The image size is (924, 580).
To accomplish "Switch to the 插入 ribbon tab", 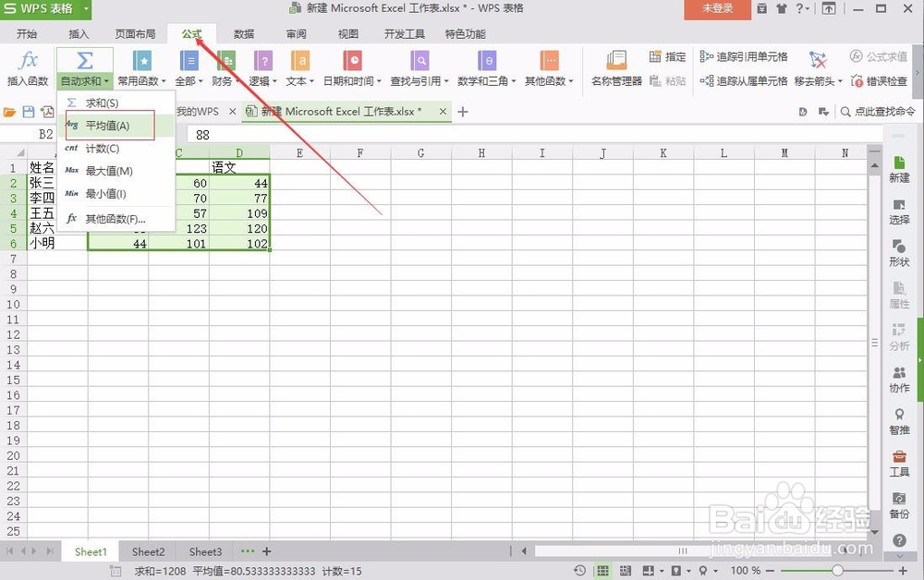I will click(x=79, y=33).
